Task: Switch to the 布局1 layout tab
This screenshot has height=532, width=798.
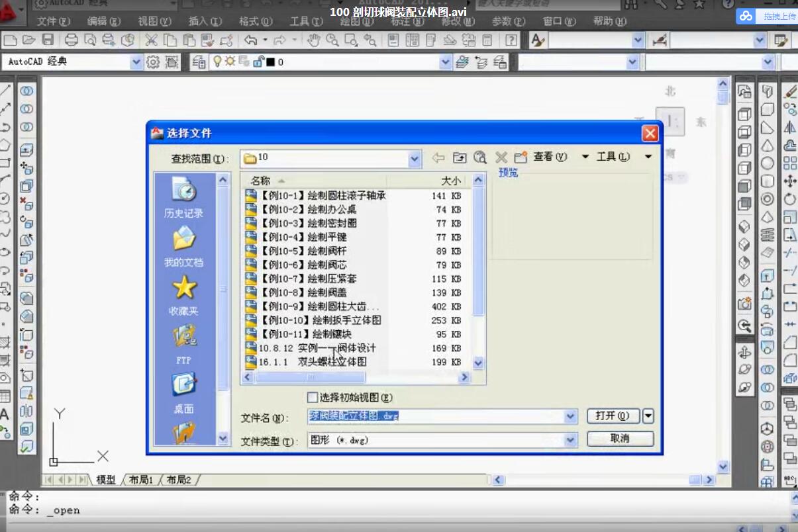Action: [x=141, y=480]
